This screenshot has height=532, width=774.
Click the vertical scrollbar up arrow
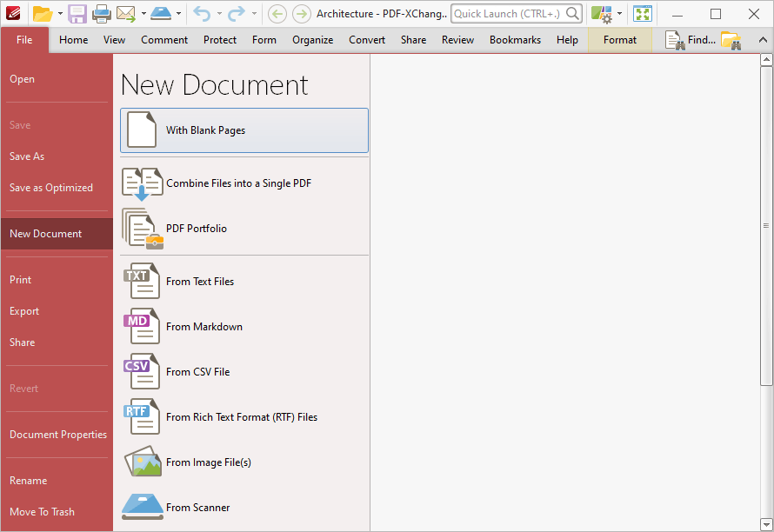point(766,60)
